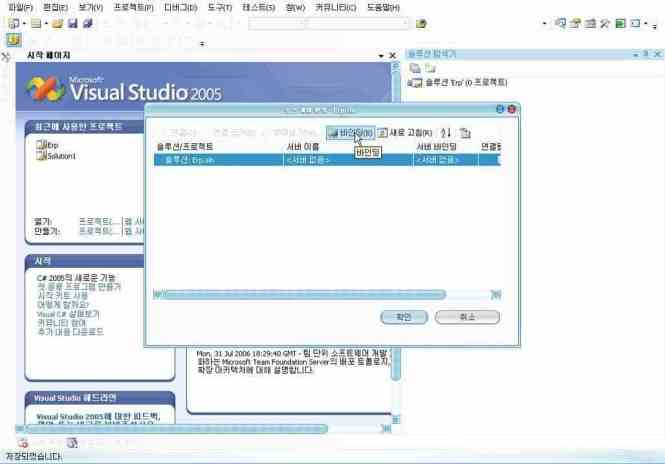Click the Open File folder icon
Screen dimensions: 665x464
[x=57, y=23]
